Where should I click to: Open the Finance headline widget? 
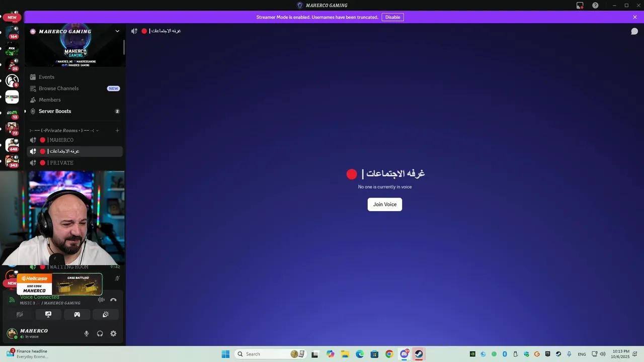(x=28, y=354)
